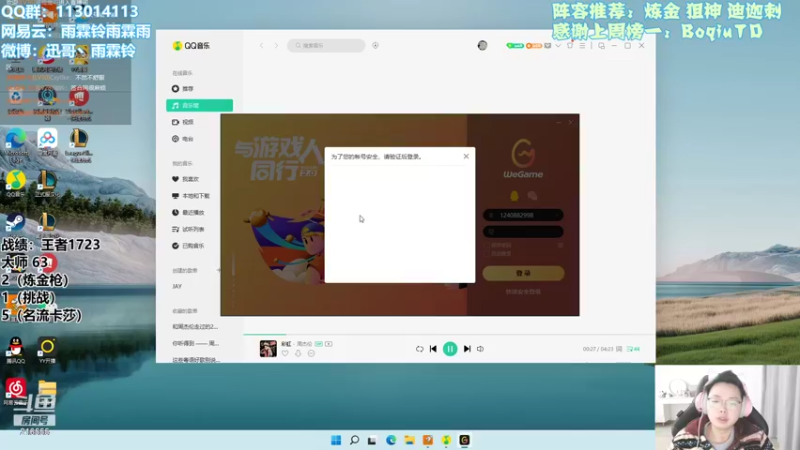The image size is (800, 450).
Task: Open more options for the current song
Action: 311,353
